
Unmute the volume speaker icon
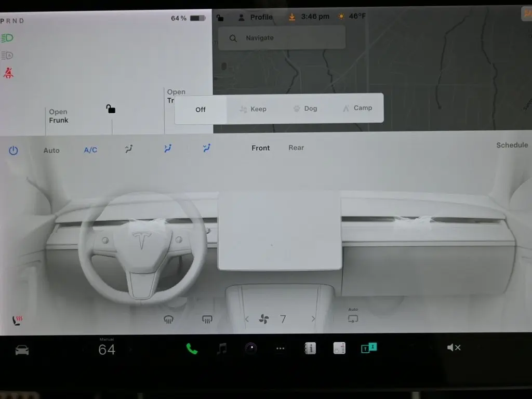pos(454,348)
